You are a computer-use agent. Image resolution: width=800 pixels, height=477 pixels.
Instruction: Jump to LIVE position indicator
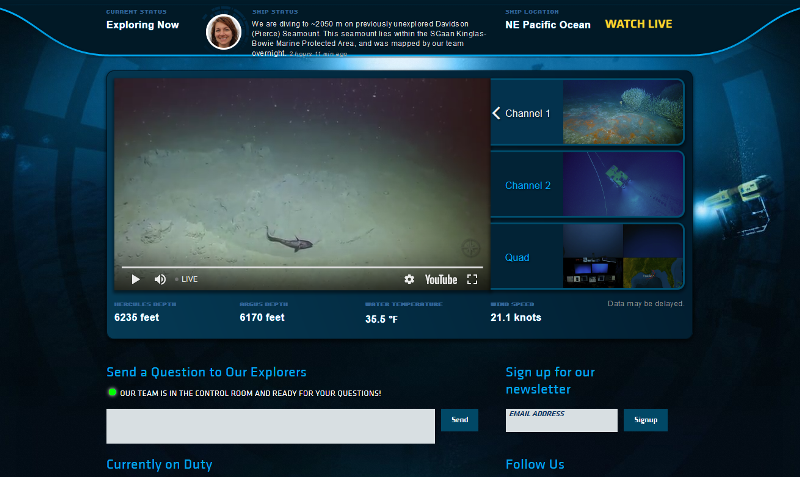tap(187, 280)
